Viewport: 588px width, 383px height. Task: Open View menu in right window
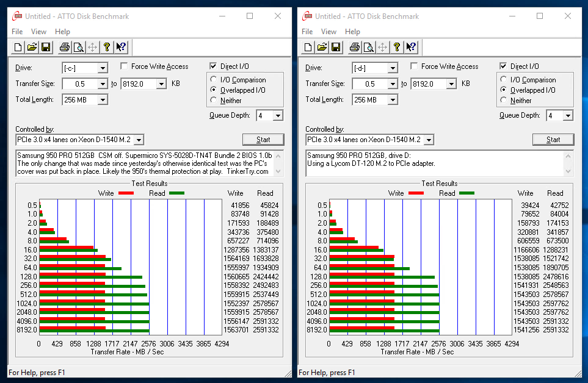point(328,32)
